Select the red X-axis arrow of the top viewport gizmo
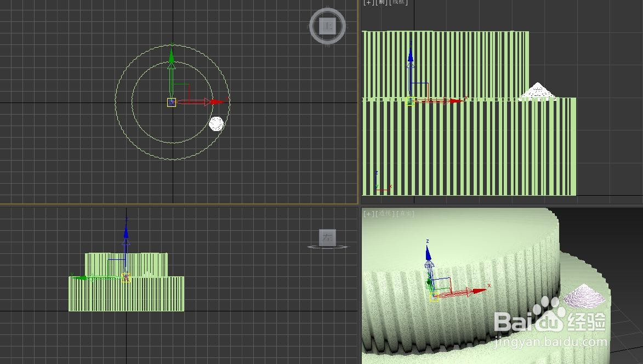This screenshot has height=364, width=643. pos(214,101)
